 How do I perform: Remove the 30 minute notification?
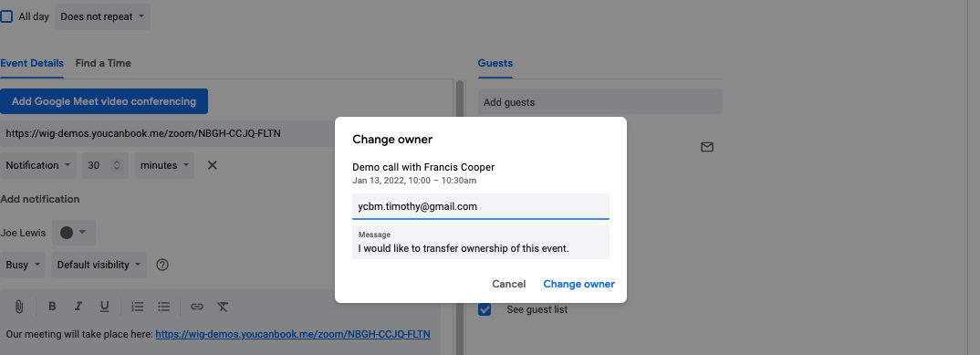[213, 165]
